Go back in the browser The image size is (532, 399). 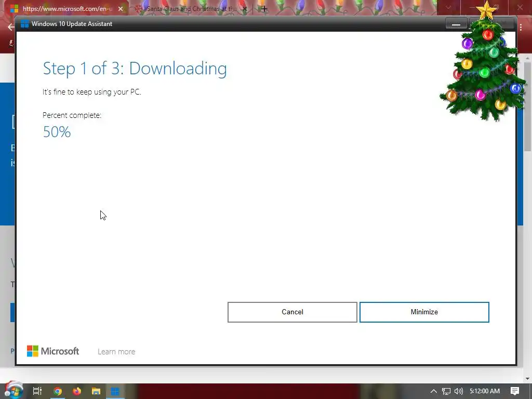pos(11,27)
